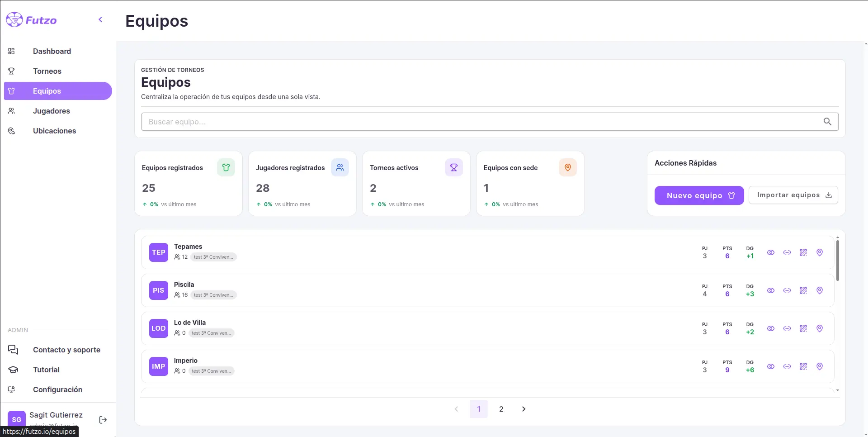Toggle the eye preview icon for Imperio
This screenshot has height=437, width=868.
[x=771, y=366]
